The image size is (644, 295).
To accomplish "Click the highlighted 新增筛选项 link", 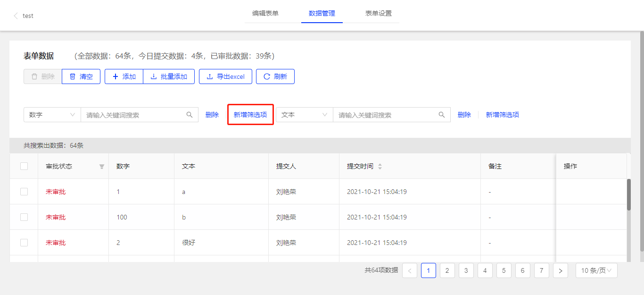I will [250, 115].
